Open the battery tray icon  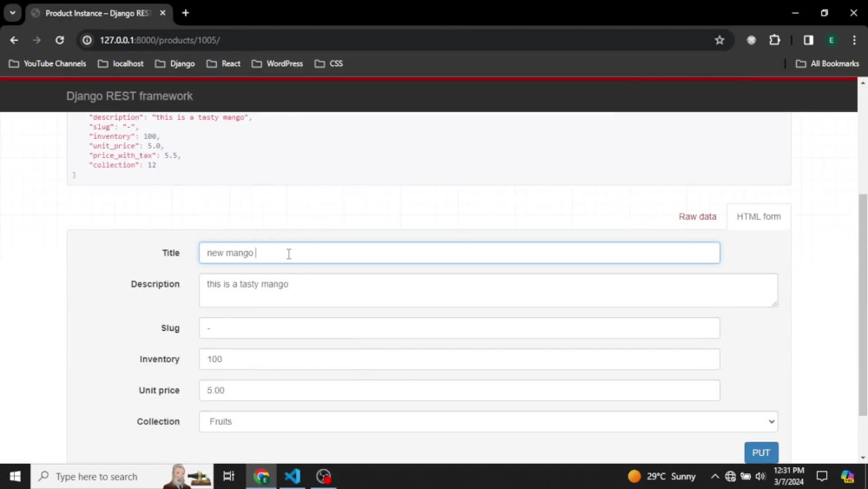[x=746, y=476]
